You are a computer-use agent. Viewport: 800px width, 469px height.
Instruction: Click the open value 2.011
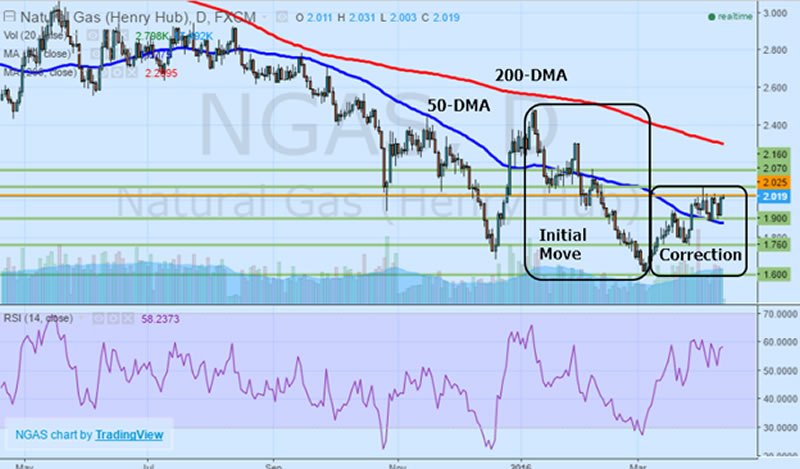(x=319, y=17)
